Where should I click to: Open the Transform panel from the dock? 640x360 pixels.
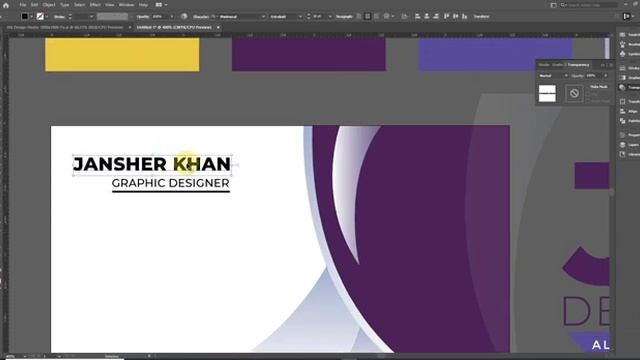(x=628, y=101)
